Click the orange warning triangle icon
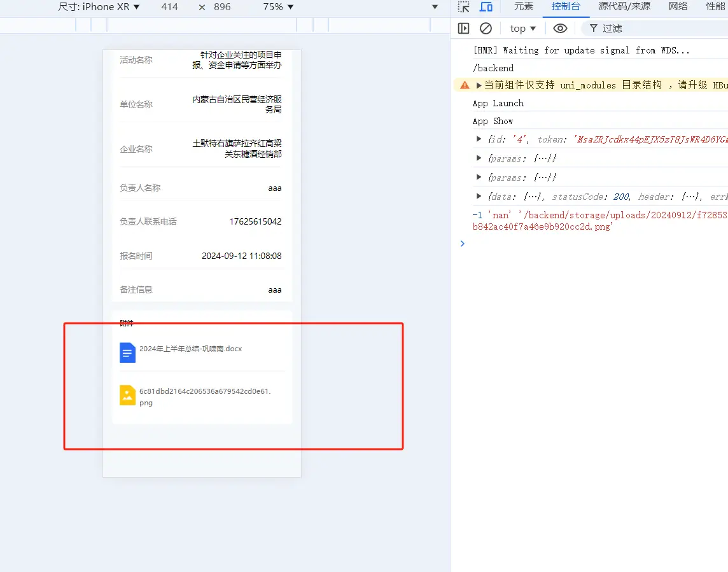728x572 pixels. [465, 85]
